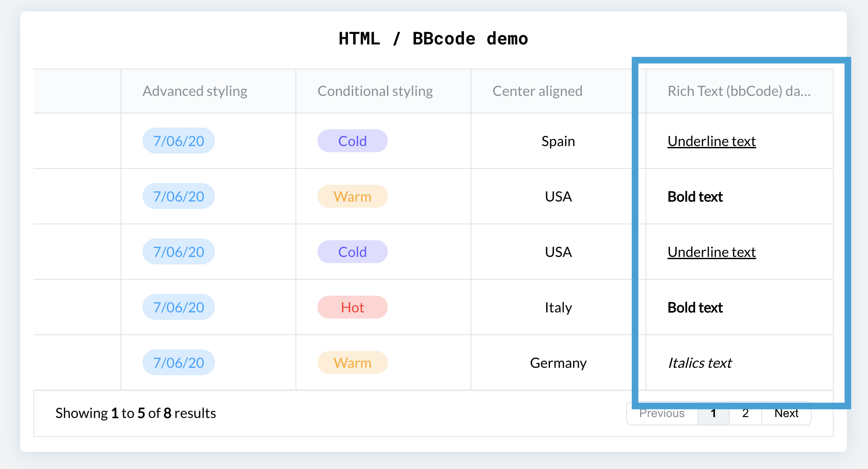
Task: Click the Cold badge in the third row
Action: pyautogui.click(x=352, y=252)
